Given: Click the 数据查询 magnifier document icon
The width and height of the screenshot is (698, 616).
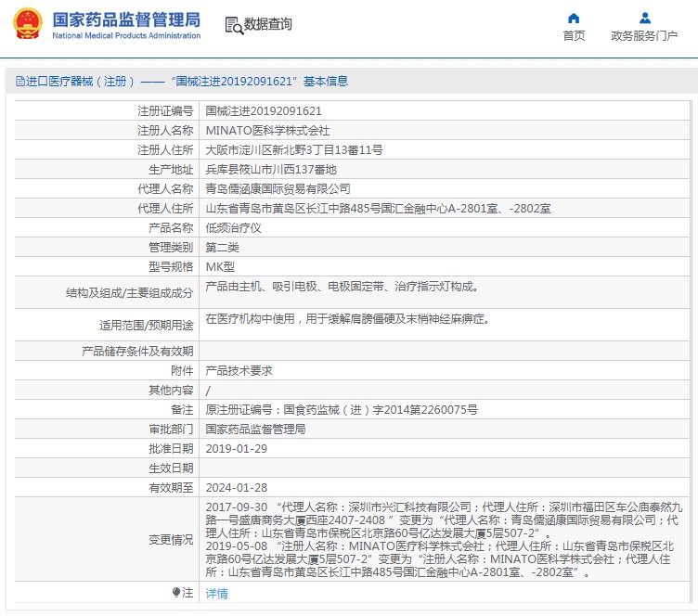Looking at the screenshot, I should [233, 25].
